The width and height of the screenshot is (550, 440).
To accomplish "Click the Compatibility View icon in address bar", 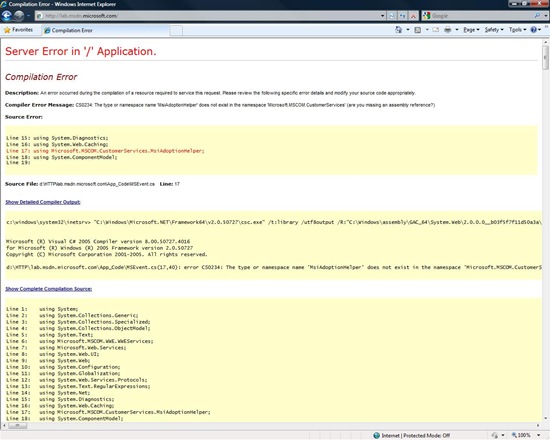I will [x=392, y=16].
